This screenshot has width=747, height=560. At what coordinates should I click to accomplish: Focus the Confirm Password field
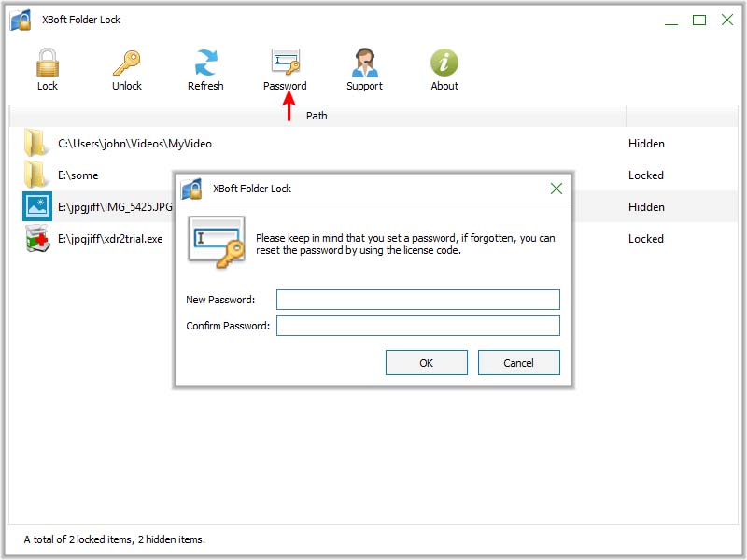417,326
